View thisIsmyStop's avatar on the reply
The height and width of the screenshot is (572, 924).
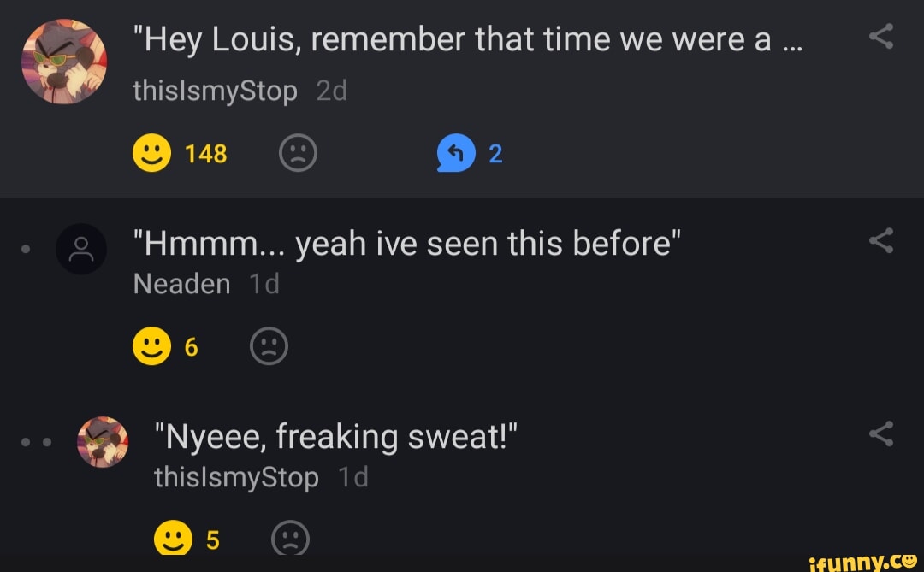click(x=103, y=443)
